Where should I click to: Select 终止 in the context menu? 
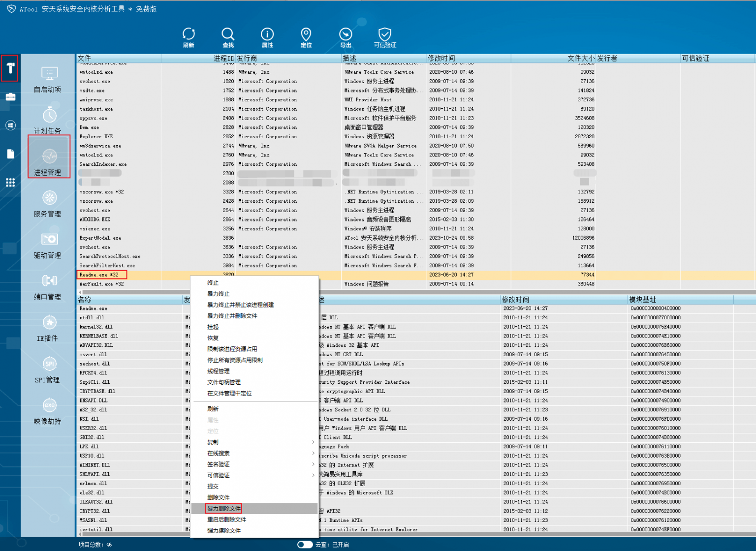click(x=212, y=283)
